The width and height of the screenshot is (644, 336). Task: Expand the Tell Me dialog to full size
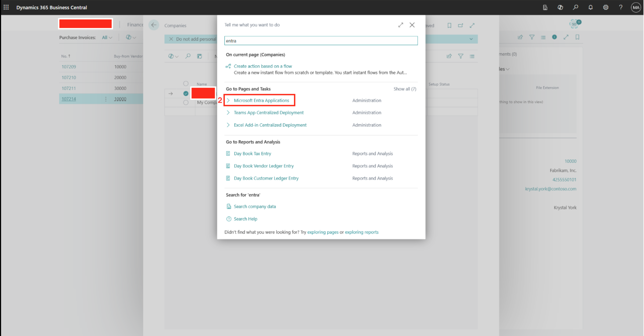[401, 25]
